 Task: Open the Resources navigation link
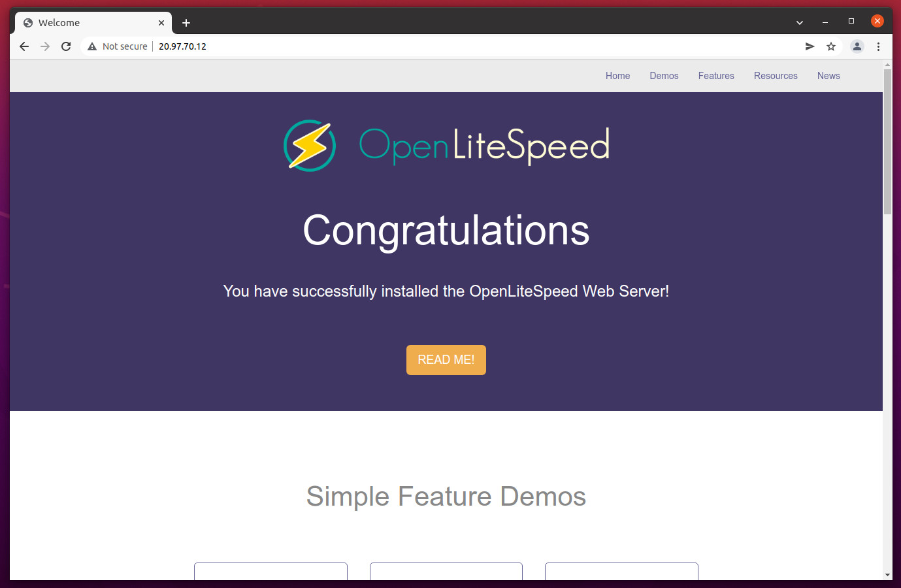tap(776, 76)
